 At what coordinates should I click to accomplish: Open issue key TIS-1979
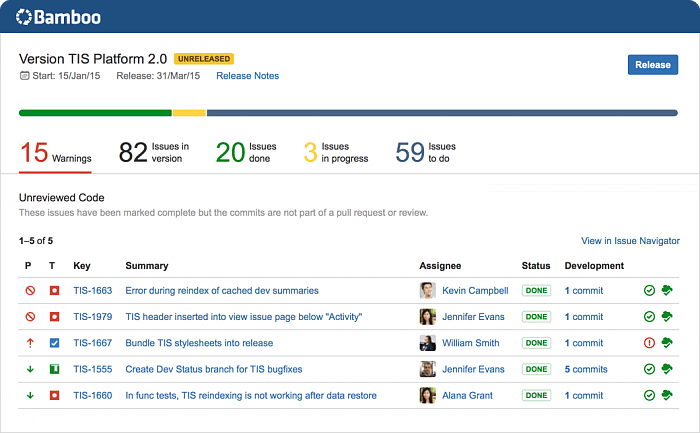tap(93, 317)
